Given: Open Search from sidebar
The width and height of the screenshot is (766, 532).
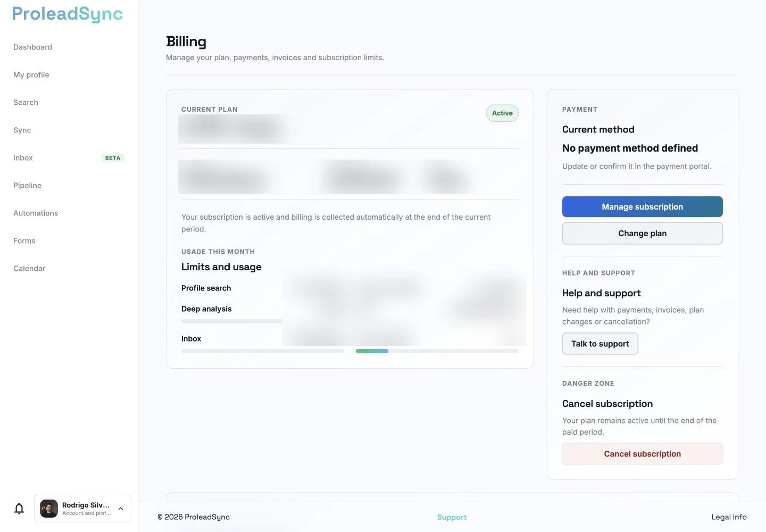Looking at the screenshot, I should coord(26,103).
